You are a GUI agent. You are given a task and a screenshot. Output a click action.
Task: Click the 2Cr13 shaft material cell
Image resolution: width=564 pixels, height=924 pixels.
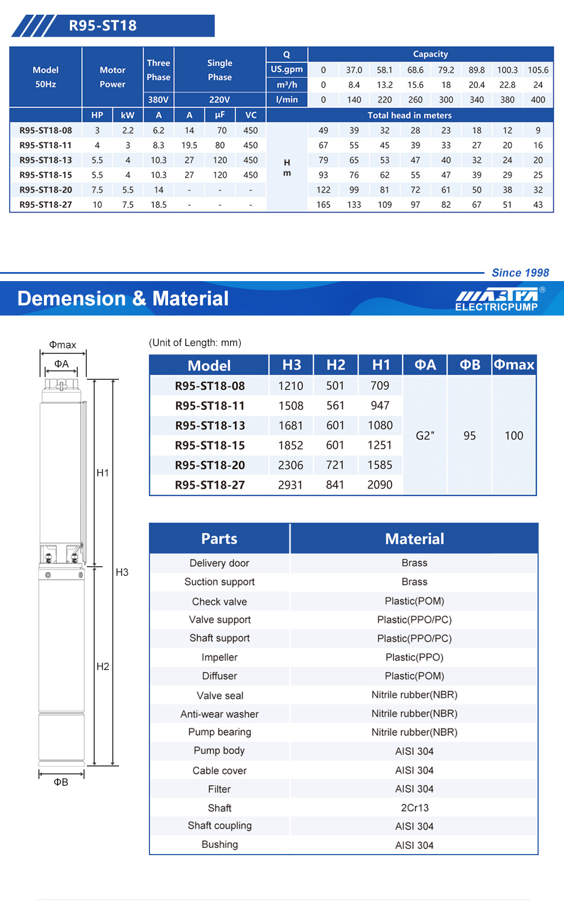pyautogui.click(x=415, y=808)
